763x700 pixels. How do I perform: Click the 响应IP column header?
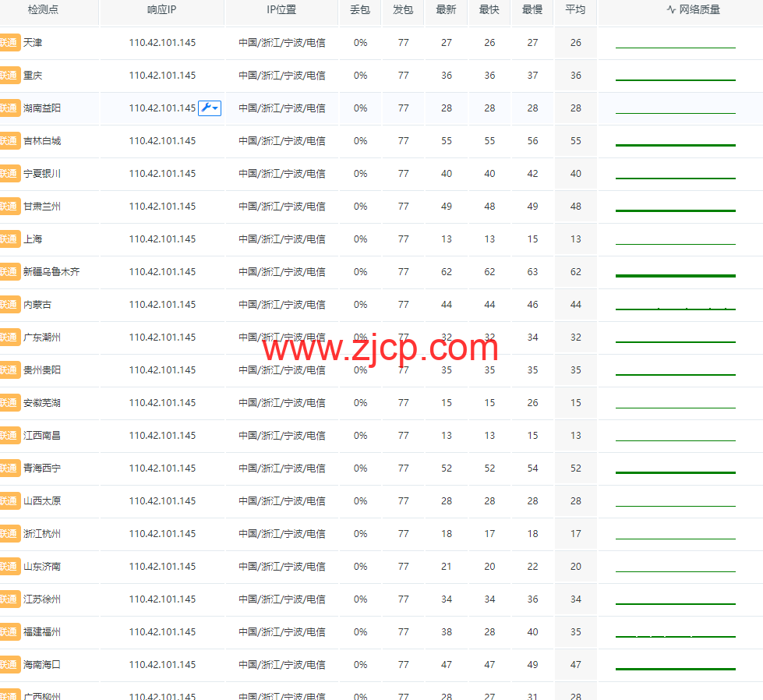[162, 10]
